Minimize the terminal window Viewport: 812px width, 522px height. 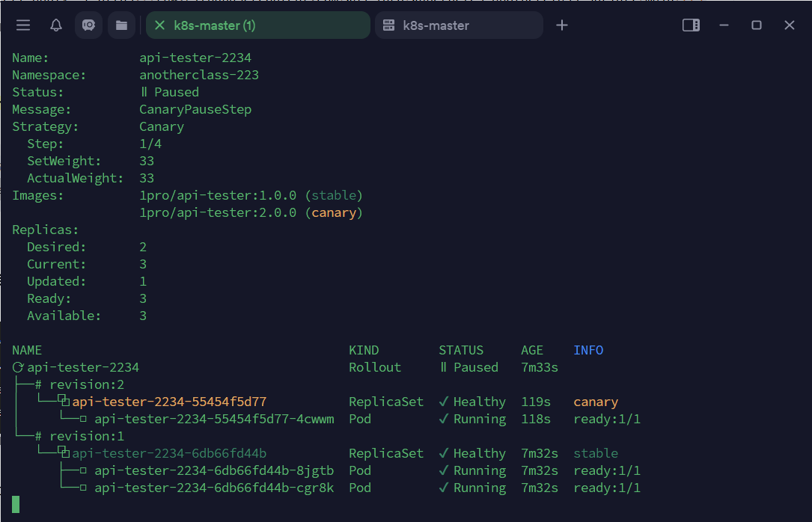point(724,25)
